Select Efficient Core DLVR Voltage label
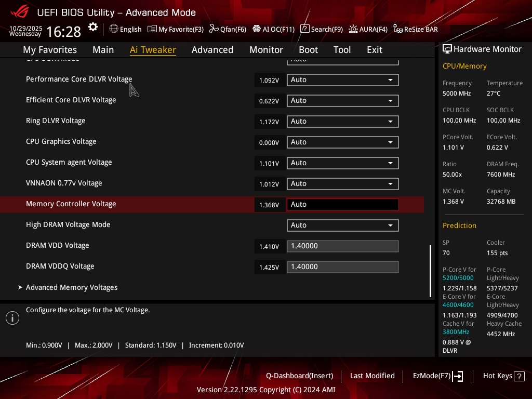This screenshot has width=532, height=399. 71,100
